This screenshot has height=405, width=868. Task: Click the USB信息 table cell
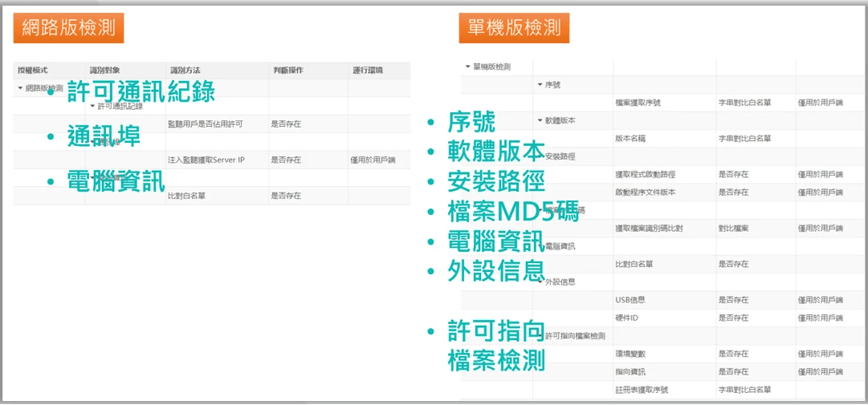coord(630,300)
